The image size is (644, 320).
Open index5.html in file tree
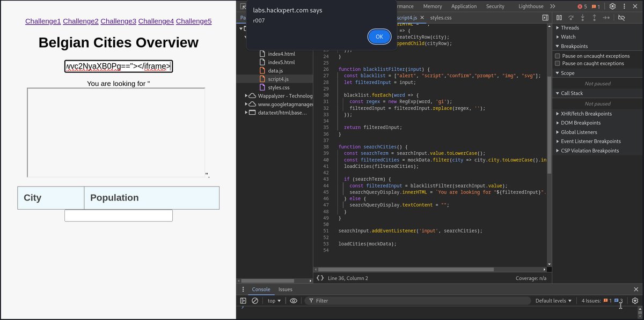coord(276,62)
